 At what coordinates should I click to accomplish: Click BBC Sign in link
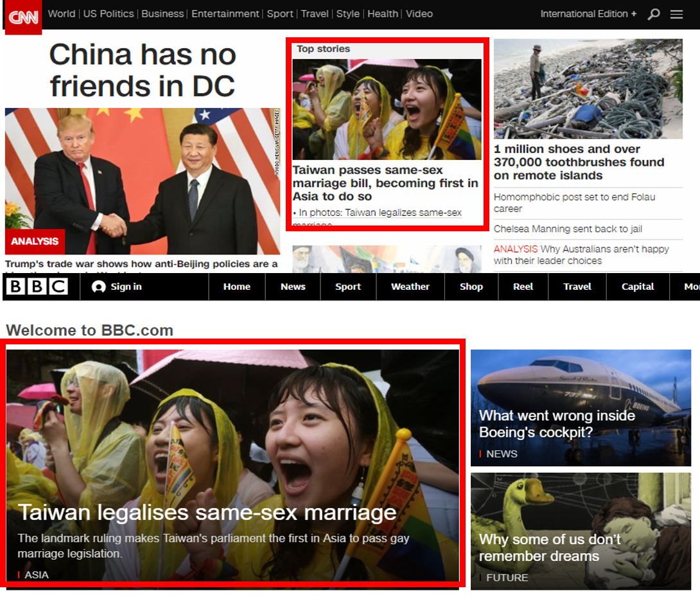click(x=126, y=287)
